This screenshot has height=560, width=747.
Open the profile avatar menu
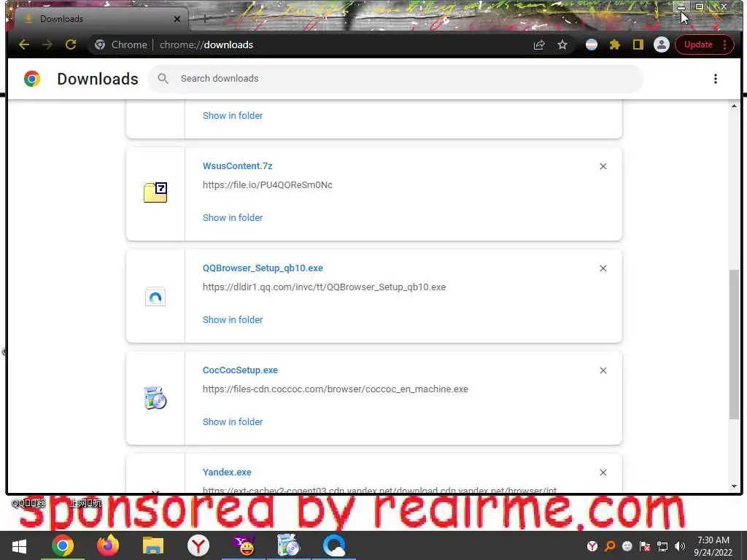click(661, 44)
